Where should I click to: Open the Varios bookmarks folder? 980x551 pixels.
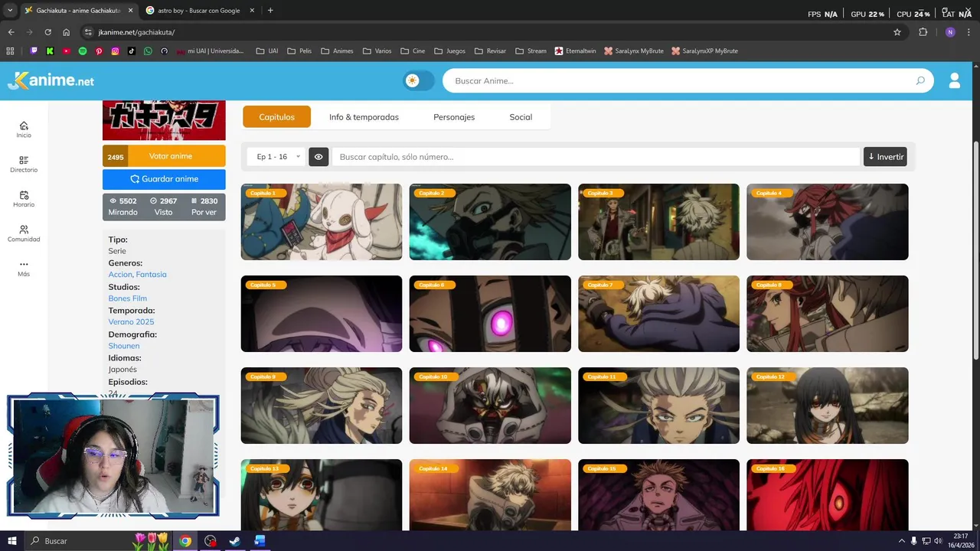[376, 51]
